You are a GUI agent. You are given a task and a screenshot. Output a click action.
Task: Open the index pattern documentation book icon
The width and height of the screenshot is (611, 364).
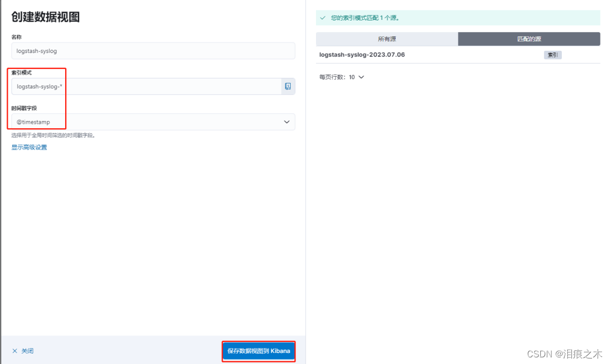click(287, 86)
